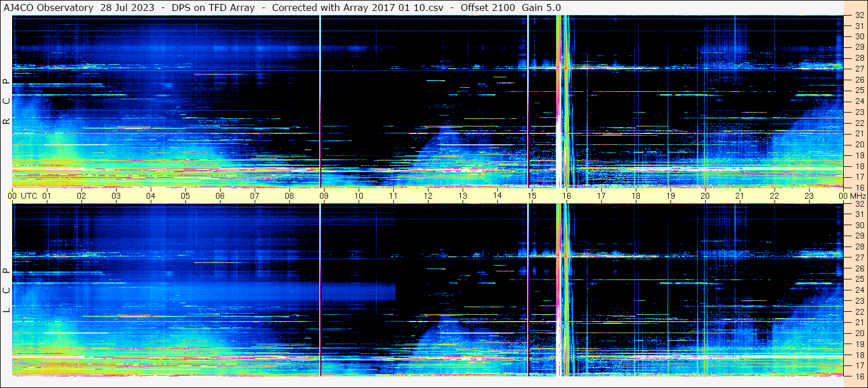
Task: Click the 00 hour label beside UTC
Action: pyautogui.click(x=12, y=196)
